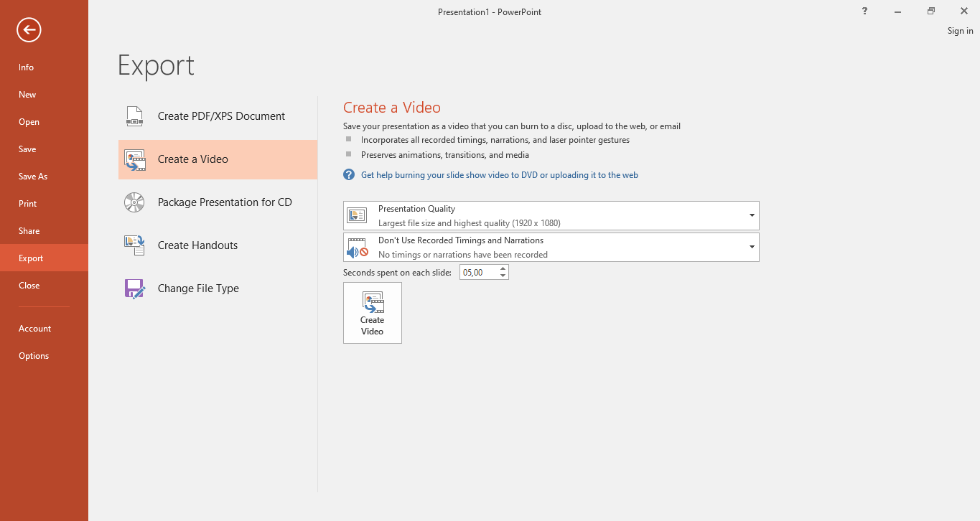Click Sign in at top right
980x521 pixels.
[960, 31]
